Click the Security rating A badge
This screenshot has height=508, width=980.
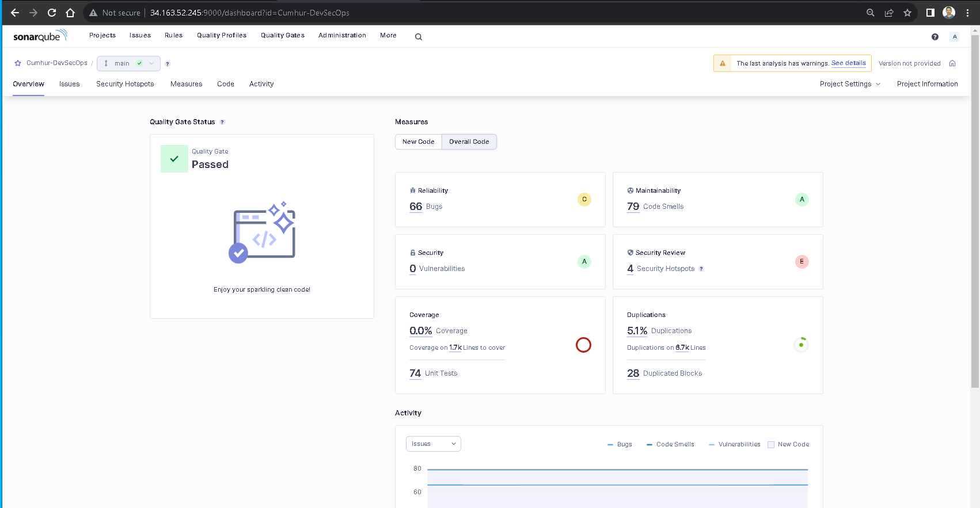[x=584, y=262]
